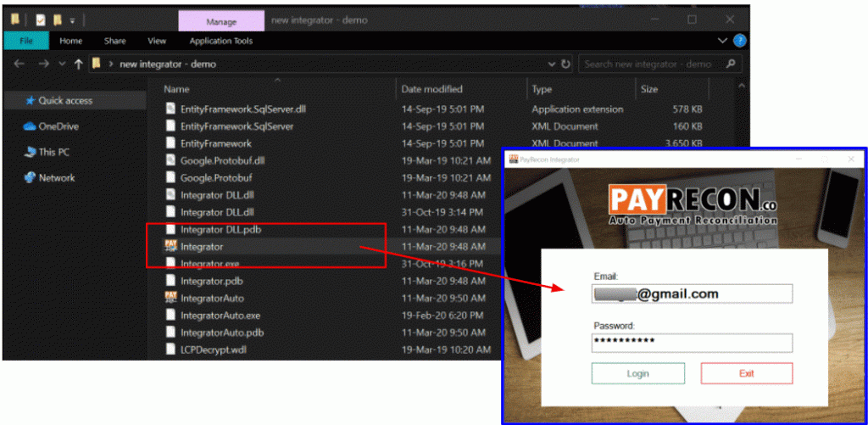Click the Password field in PayRecon
This screenshot has width=868, height=425.
(x=692, y=343)
